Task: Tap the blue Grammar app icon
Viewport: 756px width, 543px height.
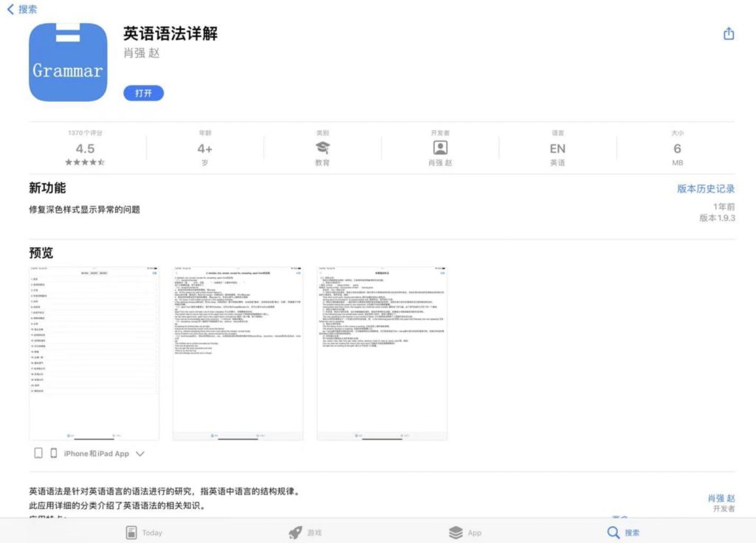Action: tap(68, 62)
